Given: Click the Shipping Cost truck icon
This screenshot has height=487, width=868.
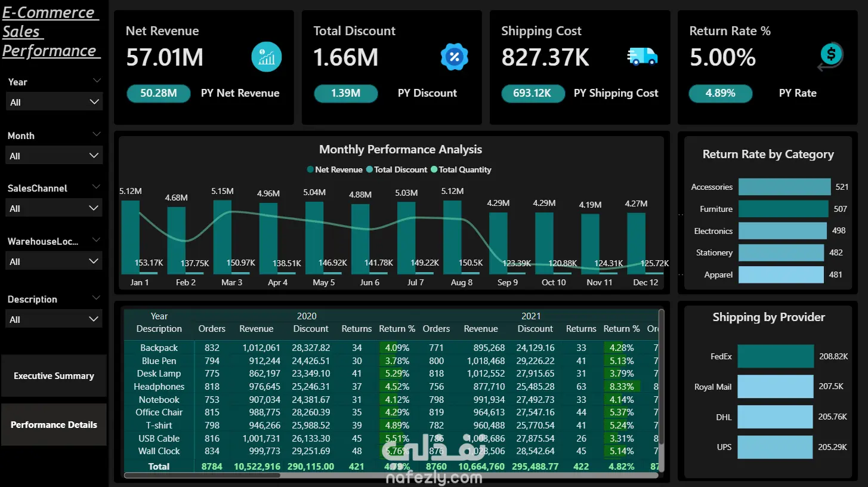Looking at the screenshot, I should pyautogui.click(x=642, y=56).
